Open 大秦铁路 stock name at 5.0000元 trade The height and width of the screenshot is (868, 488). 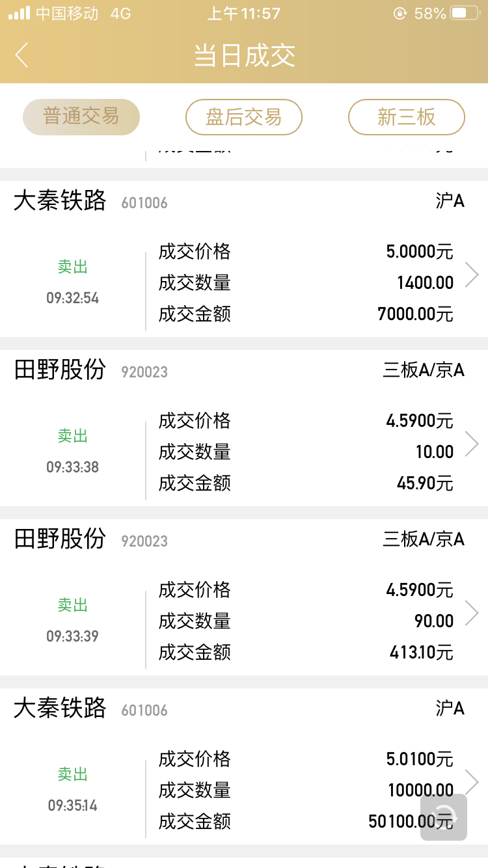point(60,201)
